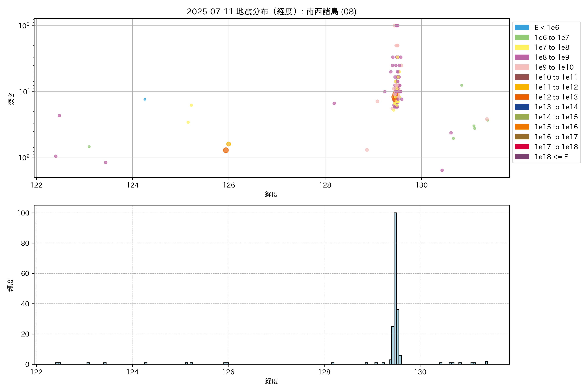
Task: Click the tallest histogram bar reaching 100
Action: tap(395, 287)
